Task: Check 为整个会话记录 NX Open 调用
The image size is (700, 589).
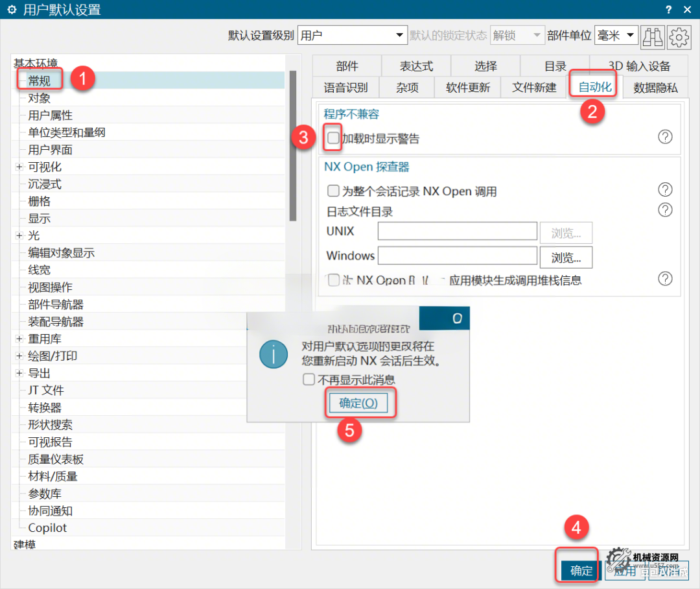Action: tap(332, 190)
